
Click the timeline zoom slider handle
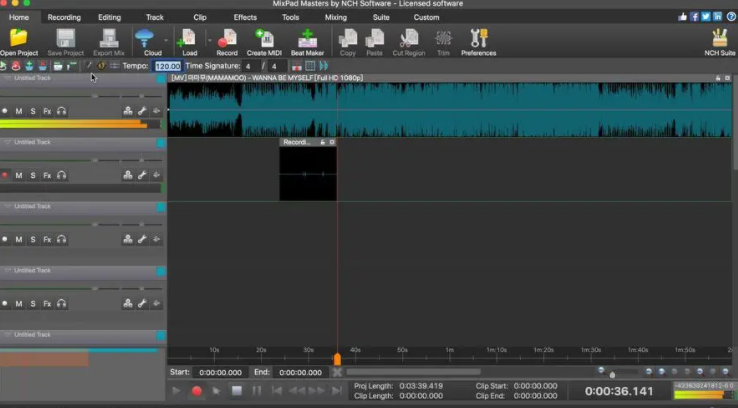pyautogui.click(x=612, y=375)
